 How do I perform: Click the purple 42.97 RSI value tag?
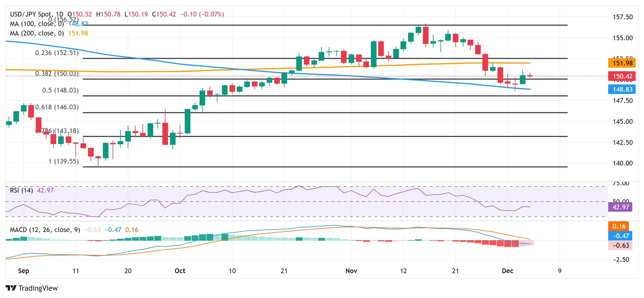pyautogui.click(x=620, y=207)
